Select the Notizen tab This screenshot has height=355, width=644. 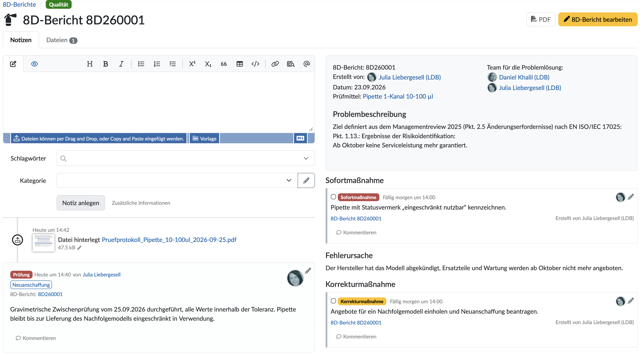pyautogui.click(x=21, y=40)
